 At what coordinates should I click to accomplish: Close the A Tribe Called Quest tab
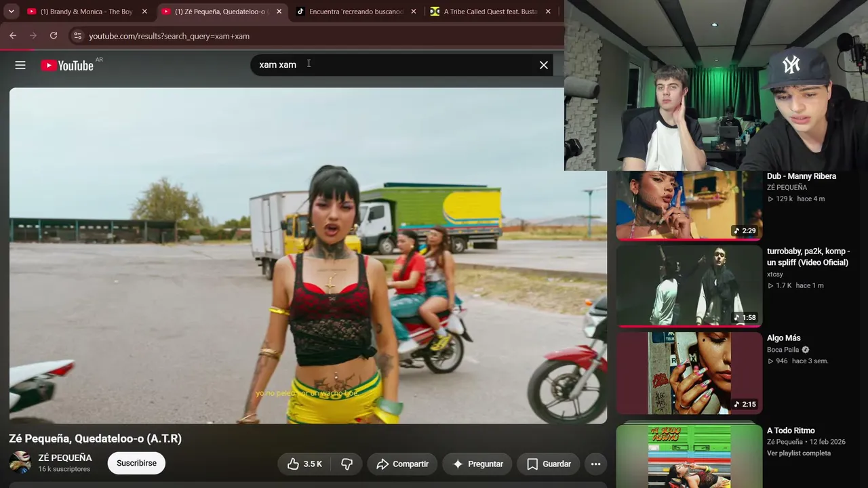548,12
